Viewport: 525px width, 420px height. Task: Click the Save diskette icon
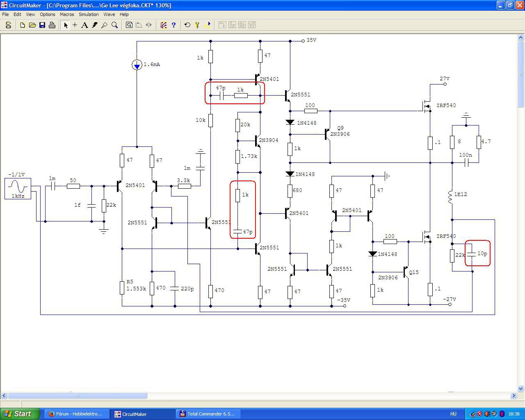pos(42,25)
